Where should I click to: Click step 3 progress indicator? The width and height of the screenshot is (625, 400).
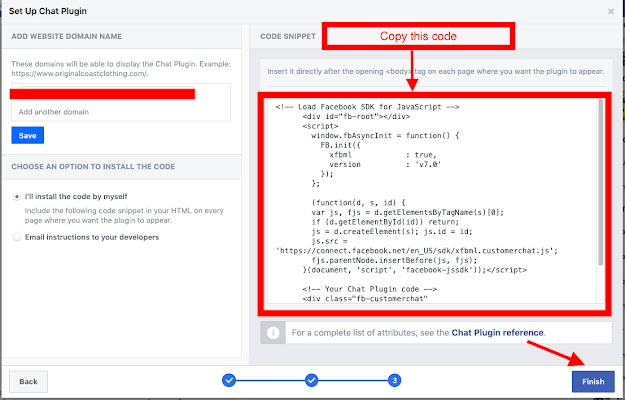[x=394, y=380]
